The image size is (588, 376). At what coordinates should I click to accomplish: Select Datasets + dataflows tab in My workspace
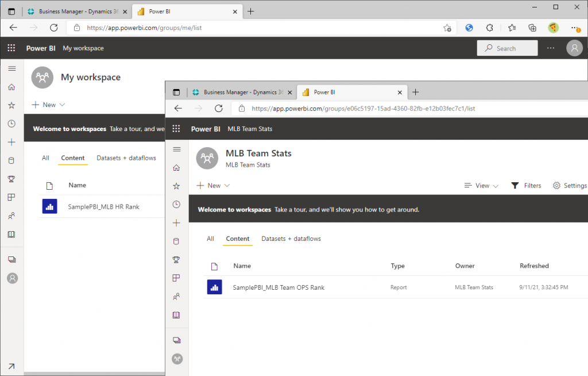[126, 158]
